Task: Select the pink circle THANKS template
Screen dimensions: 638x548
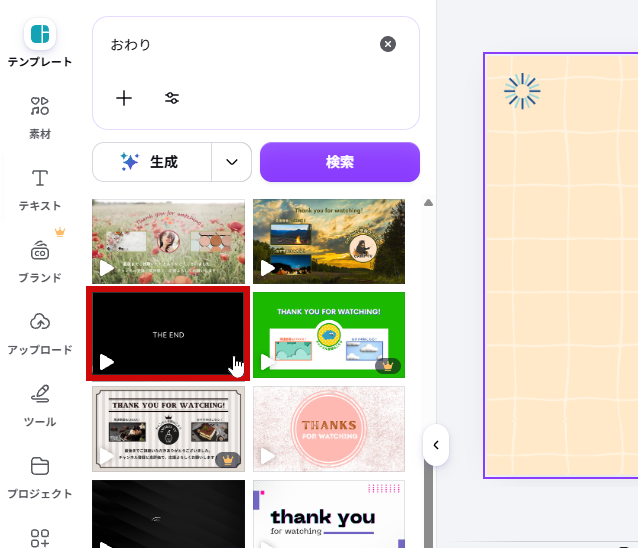Action: (329, 429)
